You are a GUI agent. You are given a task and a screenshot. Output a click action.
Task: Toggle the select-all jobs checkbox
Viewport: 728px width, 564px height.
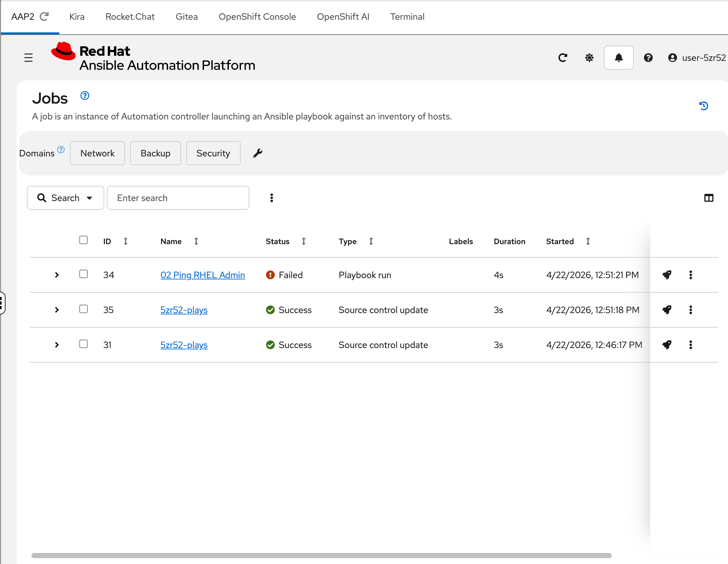click(83, 240)
